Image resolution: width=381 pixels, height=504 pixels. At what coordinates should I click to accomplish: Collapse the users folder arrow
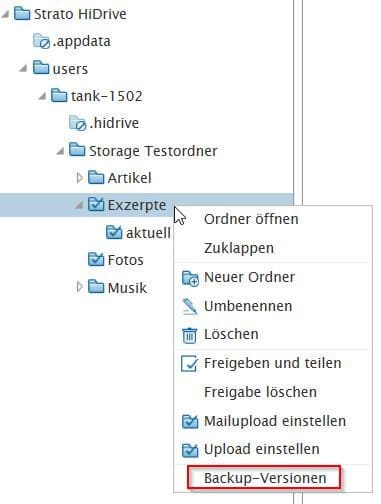23,68
